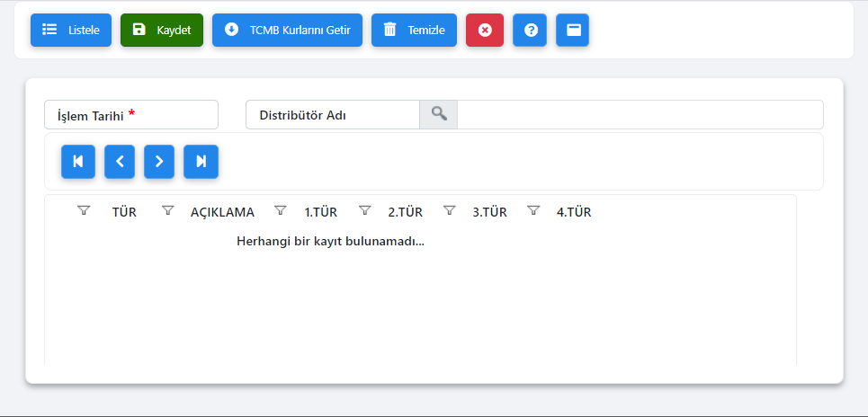
Task: Open filter for AÇIKLAMA column
Action: coord(167,211)
